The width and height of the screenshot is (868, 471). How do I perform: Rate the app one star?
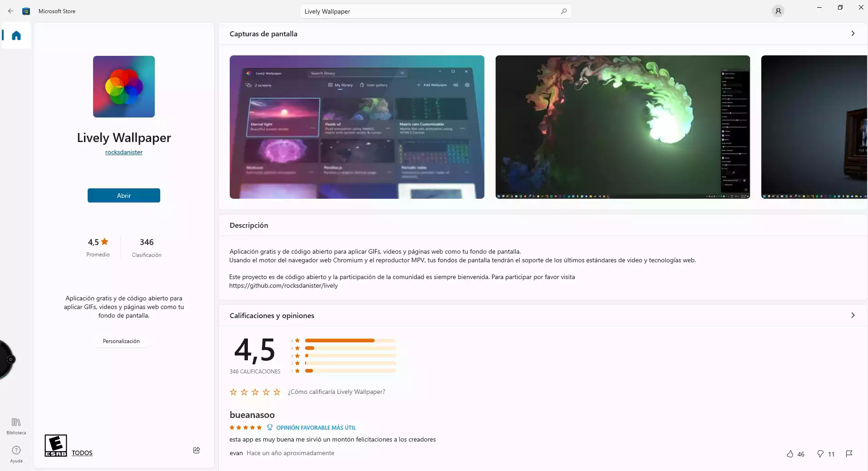233,392
